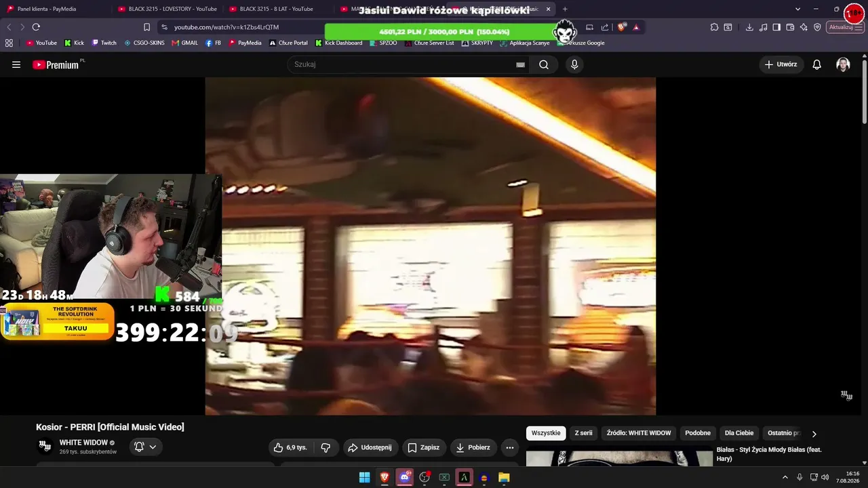This screenshot has height=488, width=868.
Task: Open Brave Shields lion icon
Action: point(622,27)
